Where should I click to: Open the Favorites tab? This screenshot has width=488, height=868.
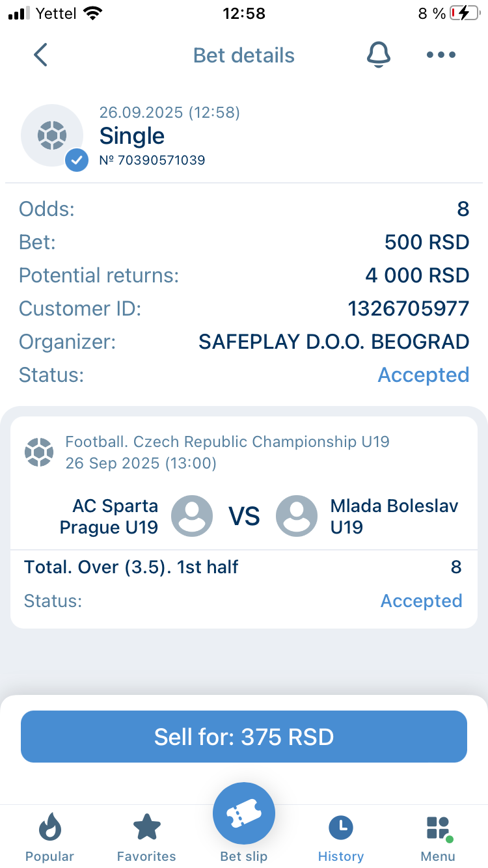click(x=146, y=837)
